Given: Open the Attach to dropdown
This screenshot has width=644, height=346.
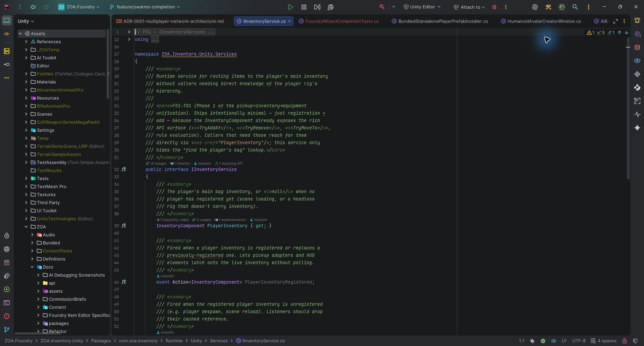Looking at the screenshot, I should [x=469, y=7].
